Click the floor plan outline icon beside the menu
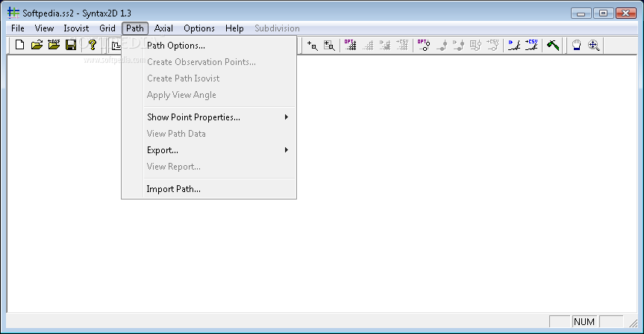This screenshot has height=334, width=644. point(116,46)
